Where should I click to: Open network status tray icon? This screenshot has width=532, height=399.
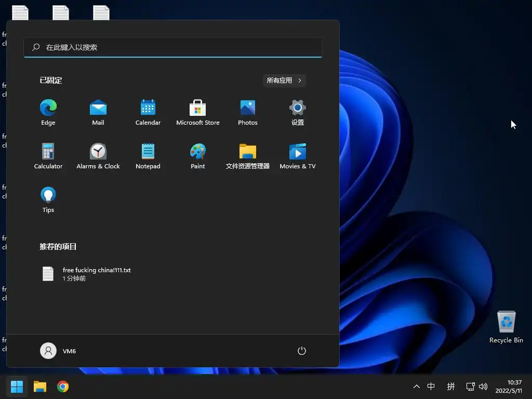pos(470,387)
